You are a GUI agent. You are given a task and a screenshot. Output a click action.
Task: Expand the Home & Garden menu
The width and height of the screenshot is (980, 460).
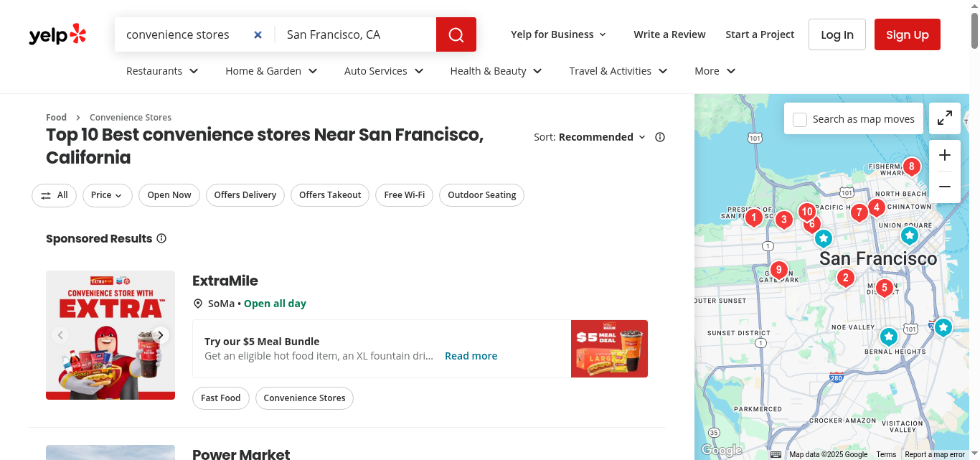[271, 71]
